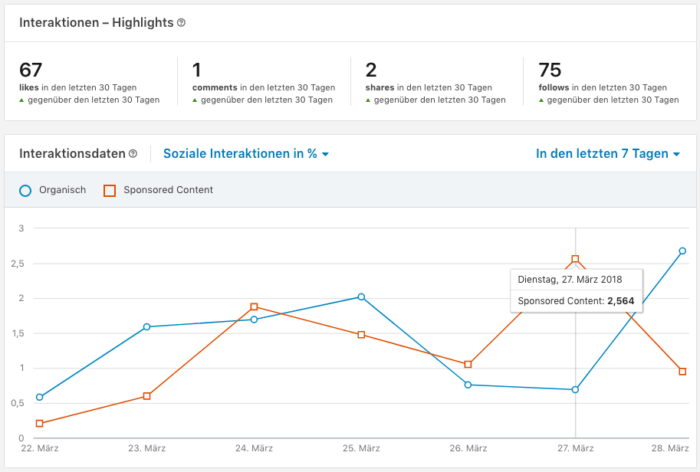Open the In den letzten 7 Tagen dropdown

pyautogui.click(x=608, y=154)
